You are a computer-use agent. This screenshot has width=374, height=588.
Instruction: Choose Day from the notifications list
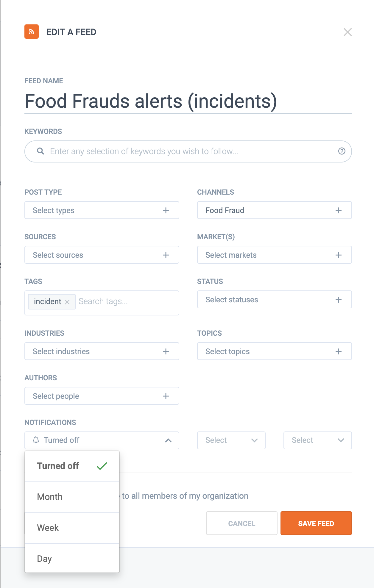[x=44, y=559]
